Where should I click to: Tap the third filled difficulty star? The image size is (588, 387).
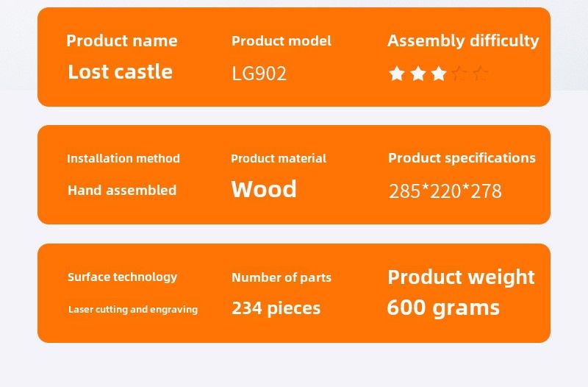(439, 74)
